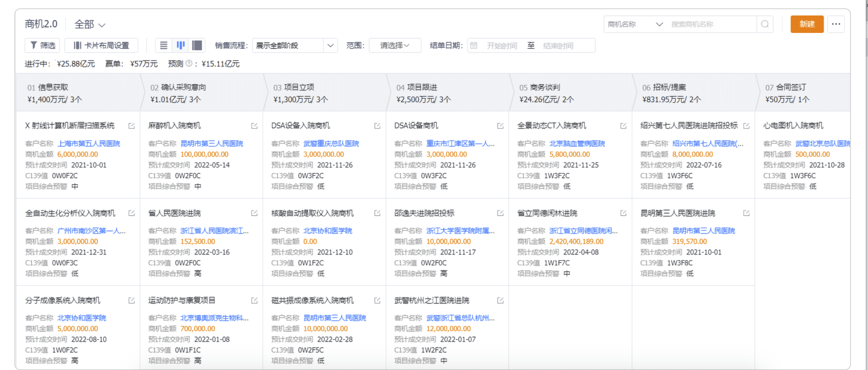This screenshot has width=868, height=370.
Task: Select the 06 招标/提案 stage header
Action: click(694, 93)
